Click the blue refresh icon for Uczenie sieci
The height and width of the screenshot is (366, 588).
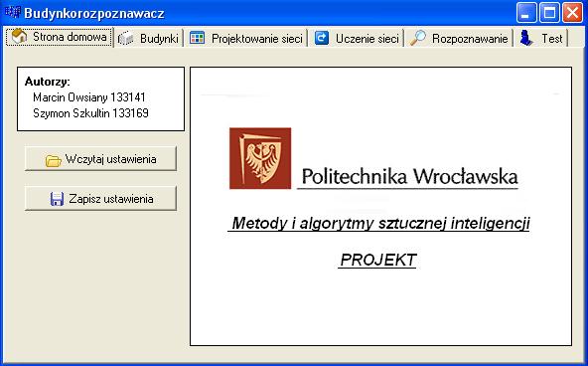pyautogui.click(x=322, y=38)
